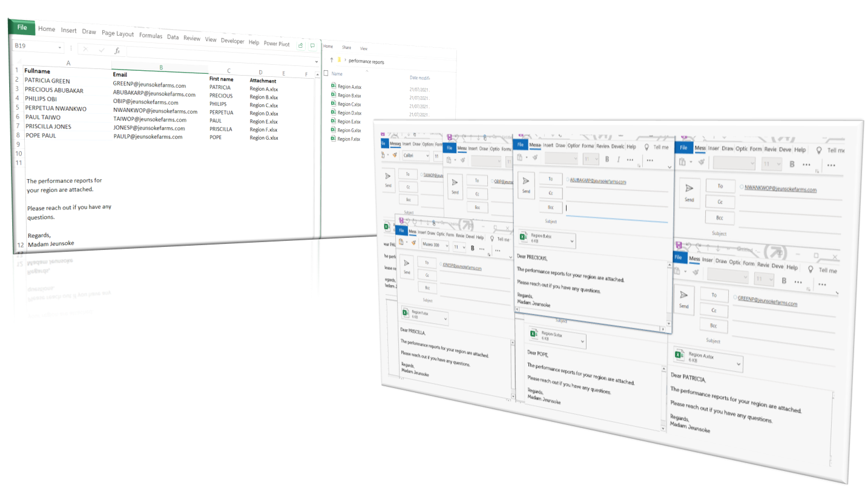The height and width of the screenshot is (486, 868).
Task: Open the Calibri font dropdown in TAIWOP email
Action: click(427, 156)
